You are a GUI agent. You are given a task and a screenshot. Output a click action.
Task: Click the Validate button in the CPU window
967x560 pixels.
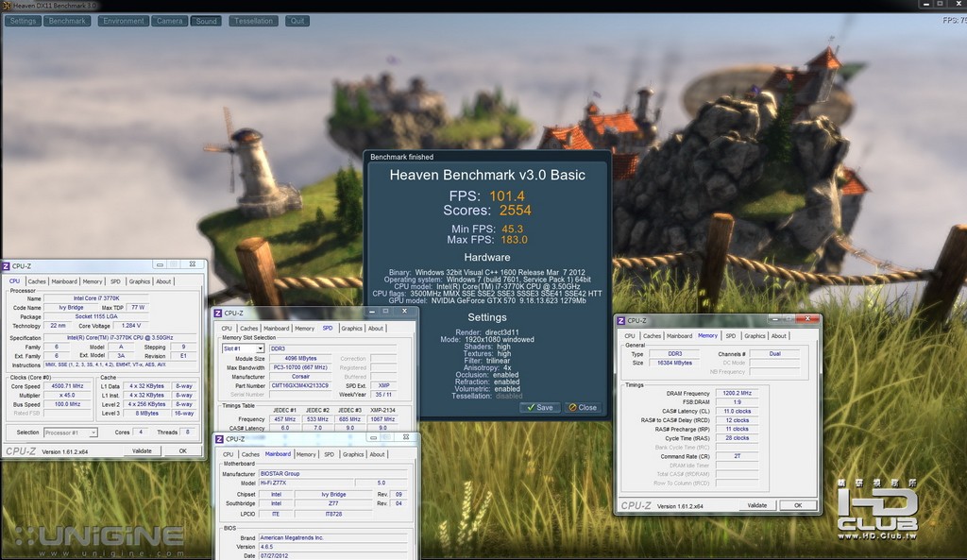(x=142, y=450)
